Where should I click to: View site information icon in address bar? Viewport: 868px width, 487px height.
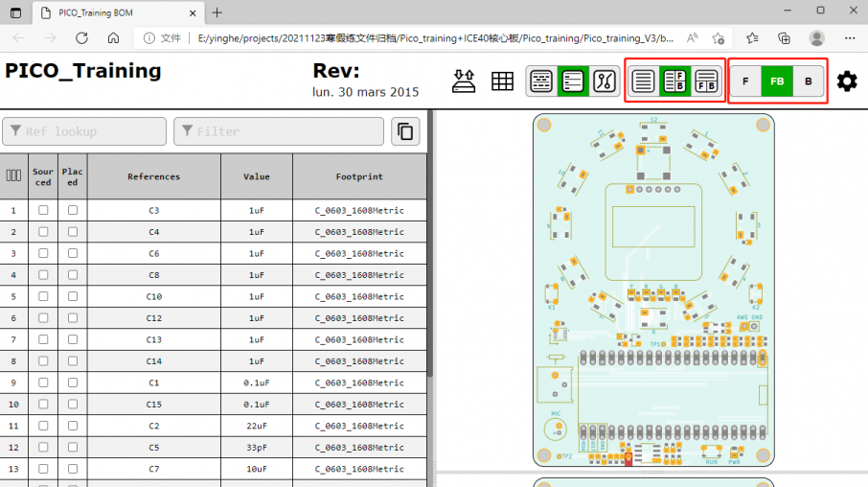coord(148,38)
